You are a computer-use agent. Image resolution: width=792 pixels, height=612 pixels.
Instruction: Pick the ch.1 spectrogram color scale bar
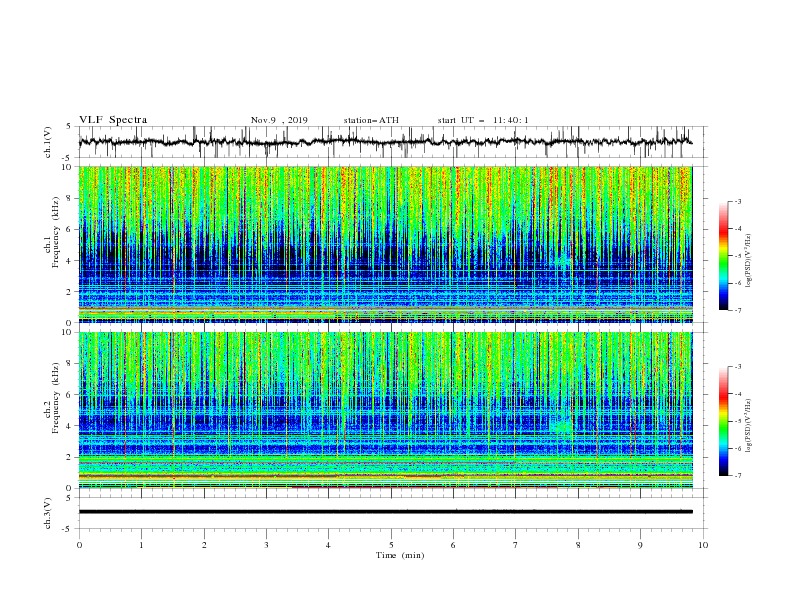(724, 256)
